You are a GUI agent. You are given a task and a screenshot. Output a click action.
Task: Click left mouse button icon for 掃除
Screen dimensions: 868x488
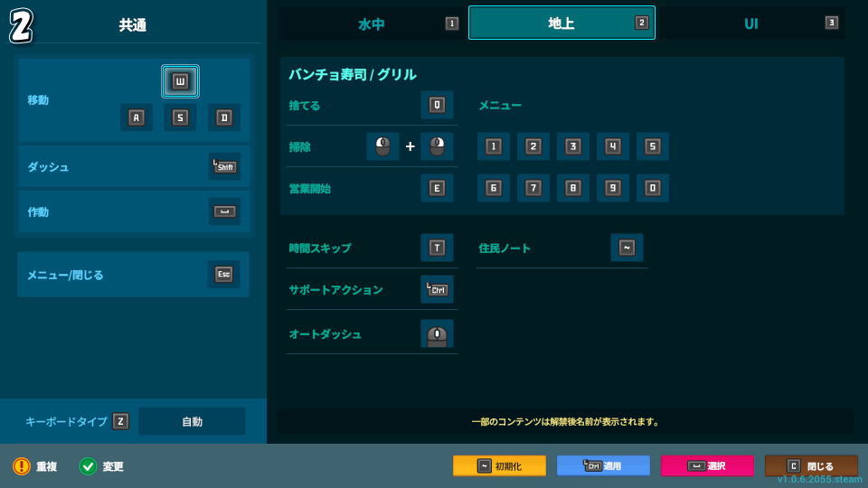pyautogui.click(x=382, y=146)
